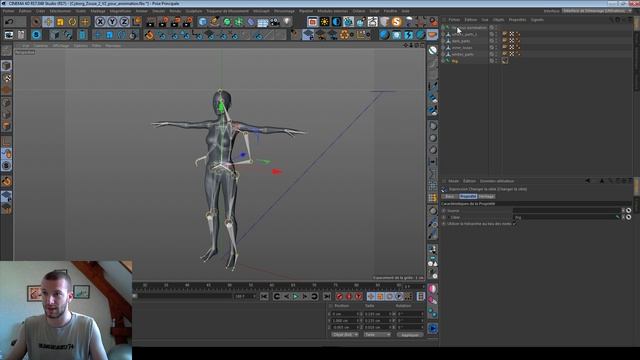Open the Personnage menu
The width and height of the screenshot is (640, 360).
click(x=284, y=11)
